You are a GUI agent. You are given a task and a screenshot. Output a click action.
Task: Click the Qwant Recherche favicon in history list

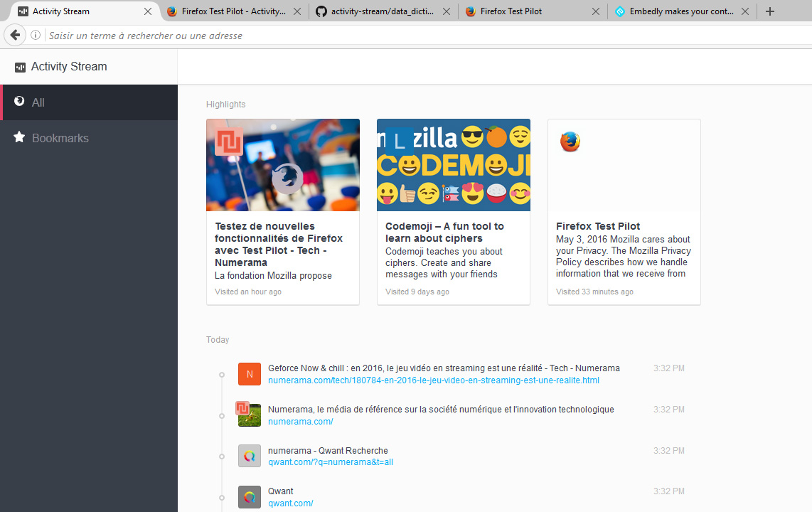(x=250, y=456)
